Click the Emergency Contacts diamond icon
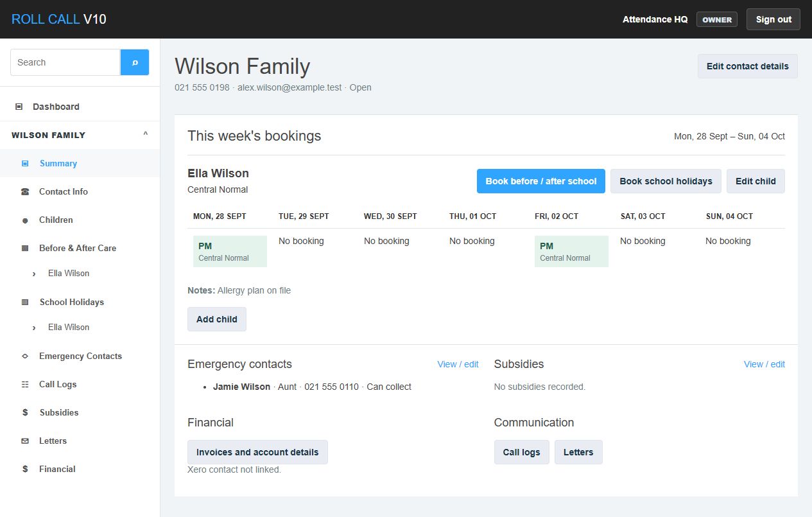Viewport: 812px width, 517px height. (x=25, y=356)
